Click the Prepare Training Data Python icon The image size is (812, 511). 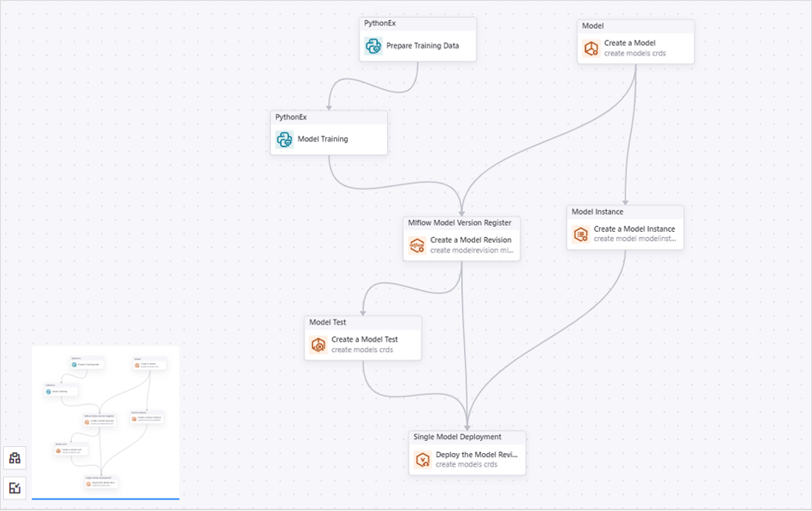click(373, 46)
